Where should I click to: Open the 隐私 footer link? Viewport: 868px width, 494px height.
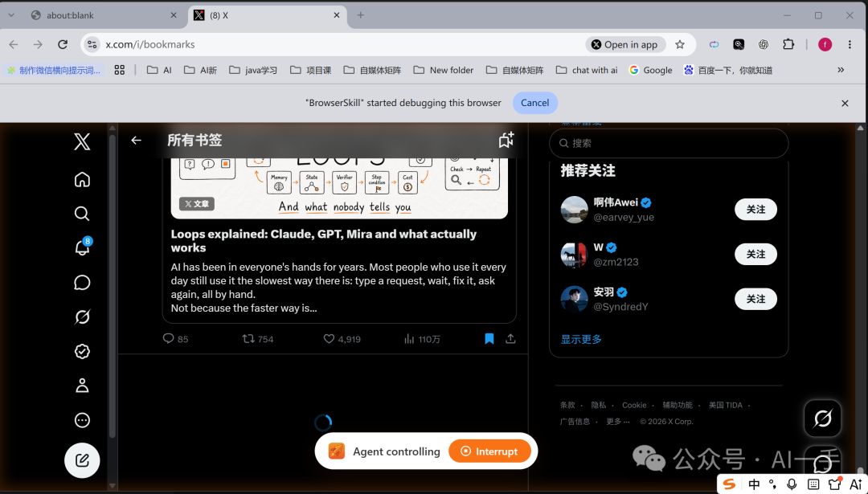point(599,405)
